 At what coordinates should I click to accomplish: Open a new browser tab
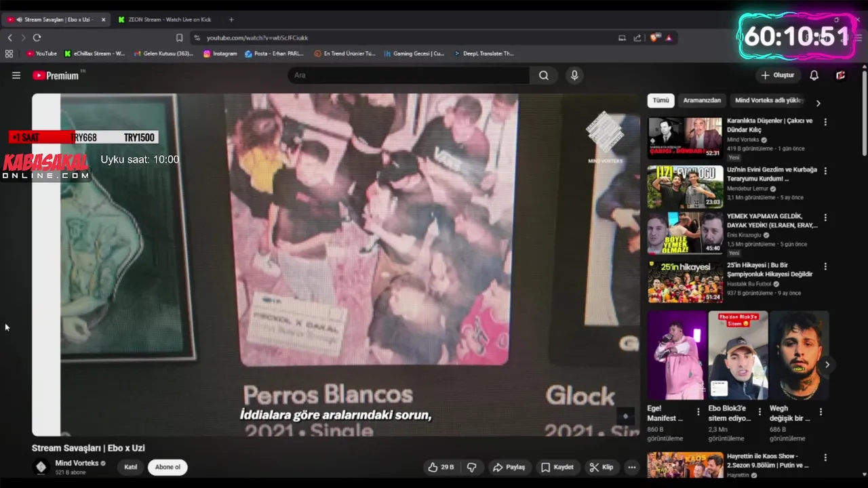tap(231, 20)
